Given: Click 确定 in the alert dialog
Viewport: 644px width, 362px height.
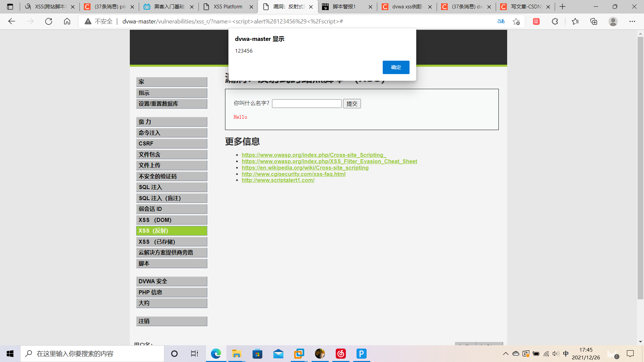Looking at the screenshot, I should pyautogui.click(x=396, y=67).
